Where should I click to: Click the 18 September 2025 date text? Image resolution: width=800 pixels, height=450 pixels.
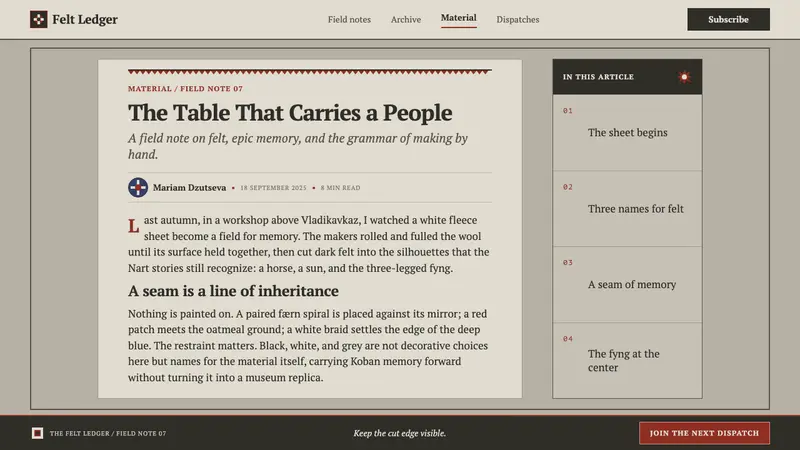click(273, 188)
